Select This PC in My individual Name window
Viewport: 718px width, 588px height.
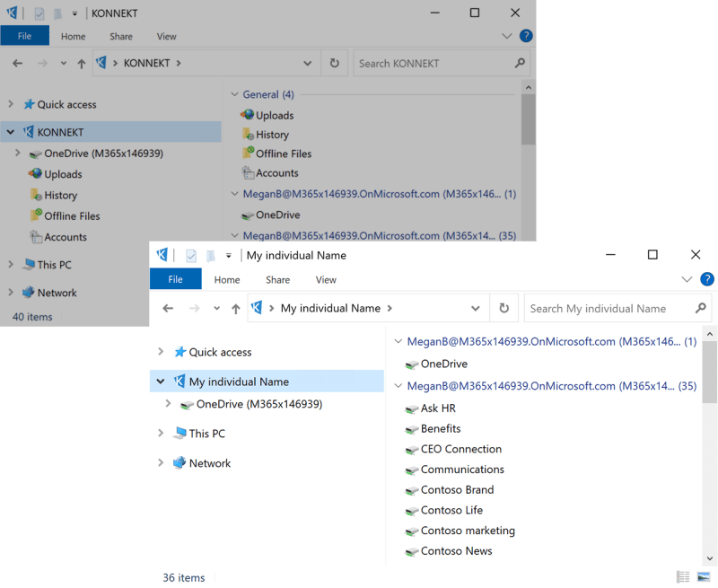(199, 434)
